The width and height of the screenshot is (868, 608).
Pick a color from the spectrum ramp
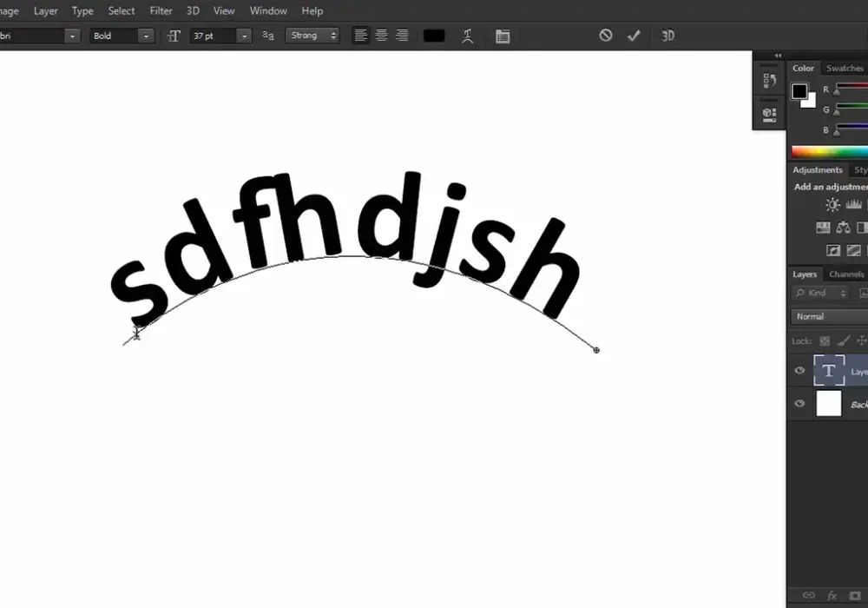(x=829, y=152)
